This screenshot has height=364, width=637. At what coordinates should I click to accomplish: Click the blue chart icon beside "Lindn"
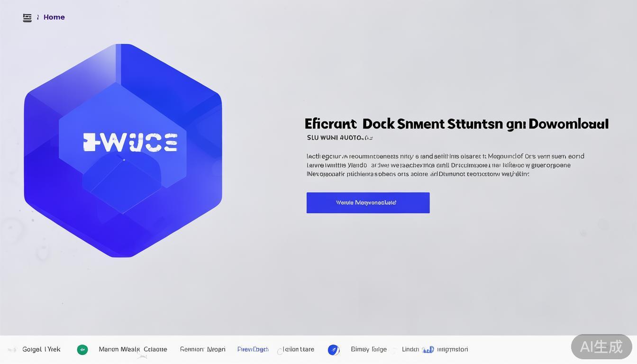coord(428,350)
